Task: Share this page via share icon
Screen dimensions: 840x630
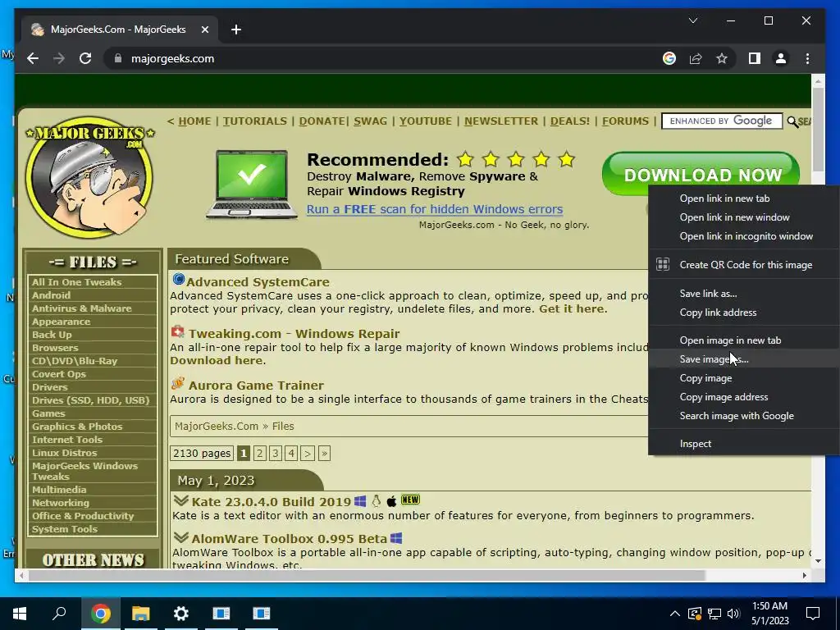Action: tap(696, 58)
